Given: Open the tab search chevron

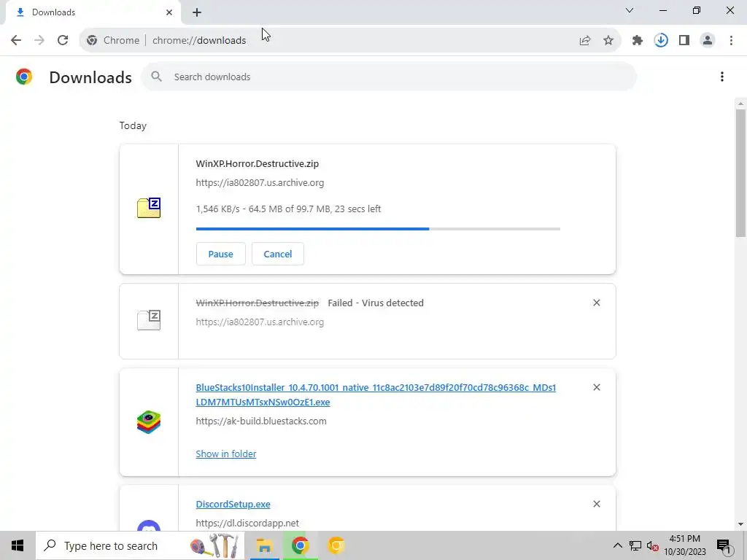Looking at the screenshot, I should point(630,10).
